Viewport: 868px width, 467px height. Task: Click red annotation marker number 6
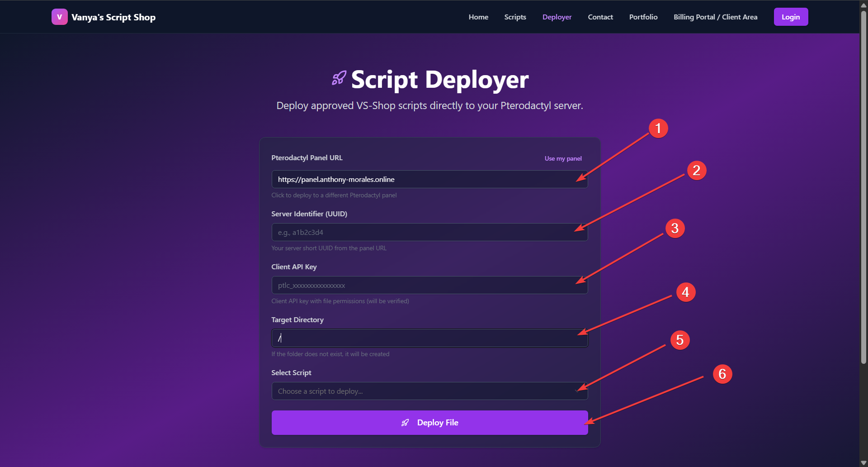click(722, 374)
